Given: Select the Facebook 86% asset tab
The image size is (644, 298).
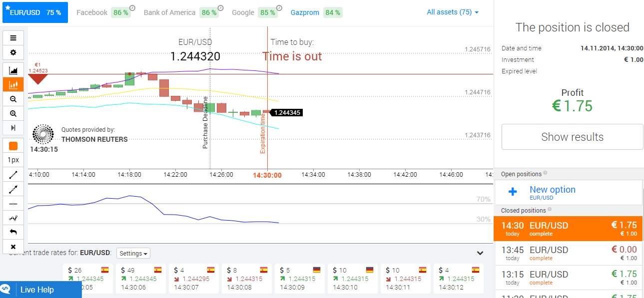Looking at the screenshot, I should (103, 12).
